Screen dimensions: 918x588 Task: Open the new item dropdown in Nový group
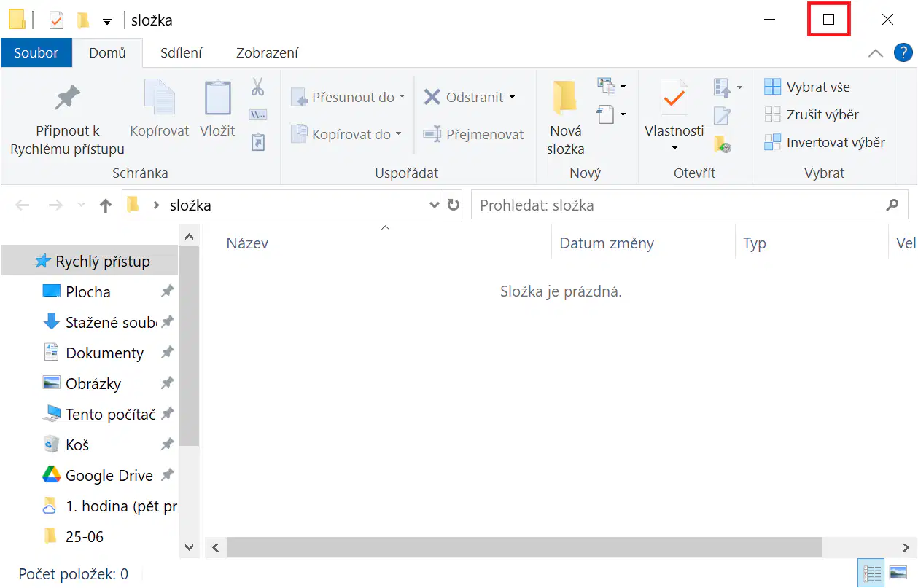[612, 87]
